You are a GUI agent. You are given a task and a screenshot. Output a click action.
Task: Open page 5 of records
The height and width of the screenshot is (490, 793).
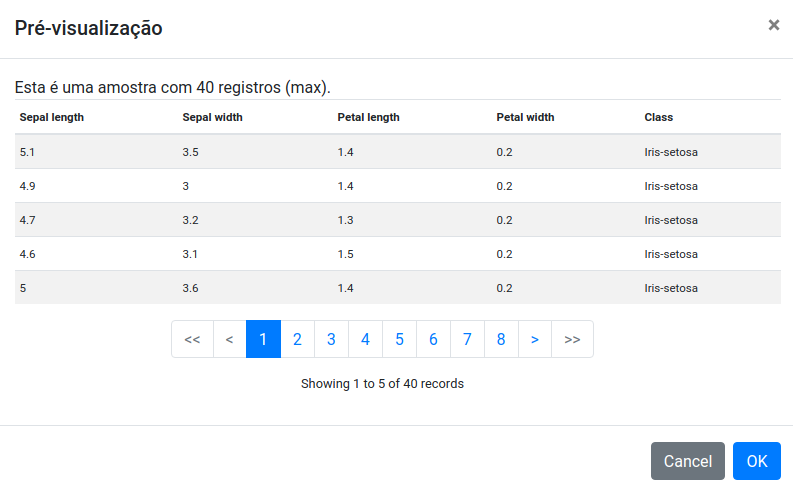click(400, 339)
